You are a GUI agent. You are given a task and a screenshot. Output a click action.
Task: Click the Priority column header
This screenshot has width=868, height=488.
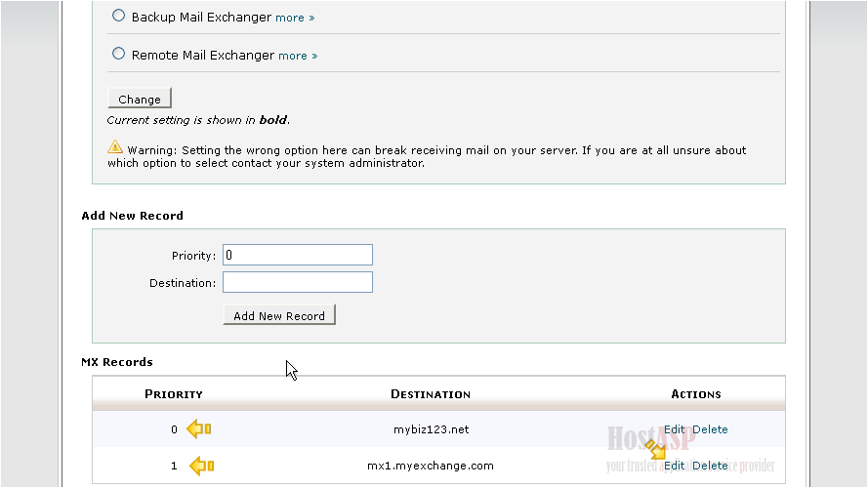173,394
